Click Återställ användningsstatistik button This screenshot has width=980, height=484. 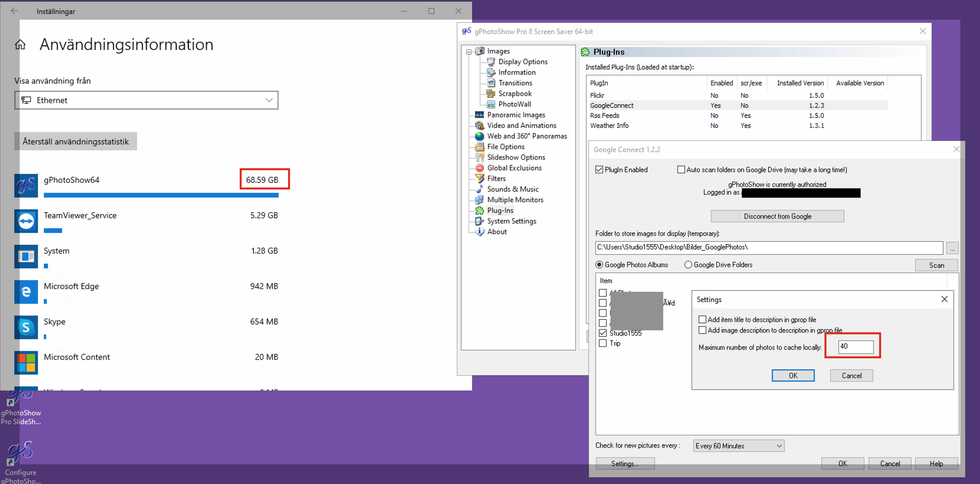coord(76,141)
